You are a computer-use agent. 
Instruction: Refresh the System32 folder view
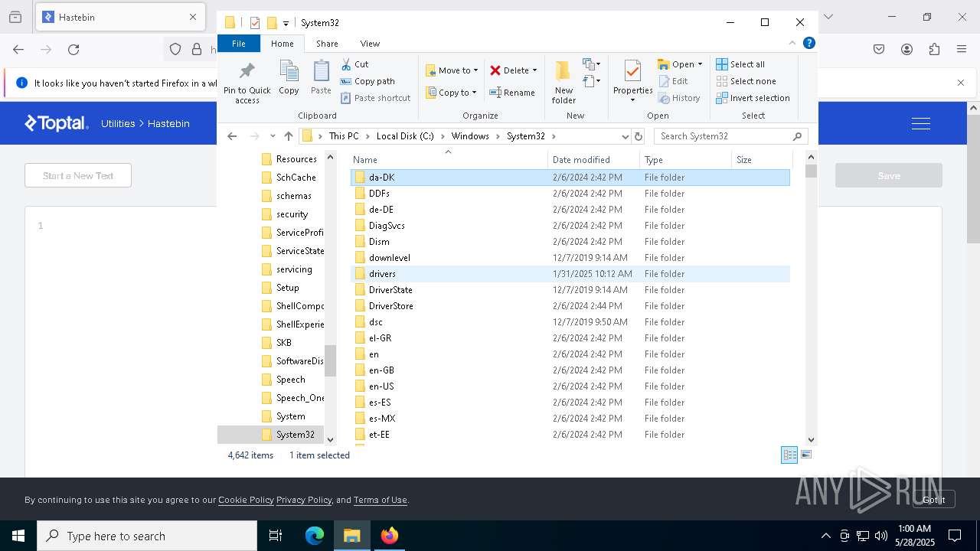coord(639,136)
